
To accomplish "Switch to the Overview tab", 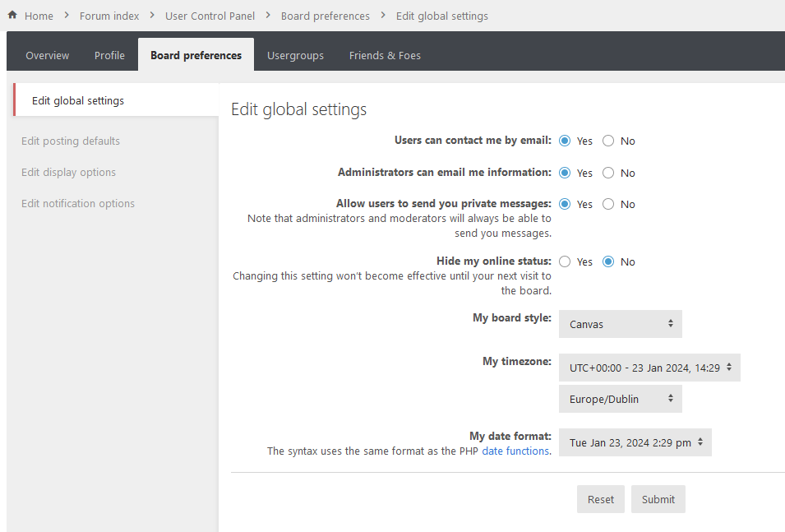I will click(47, 55).
